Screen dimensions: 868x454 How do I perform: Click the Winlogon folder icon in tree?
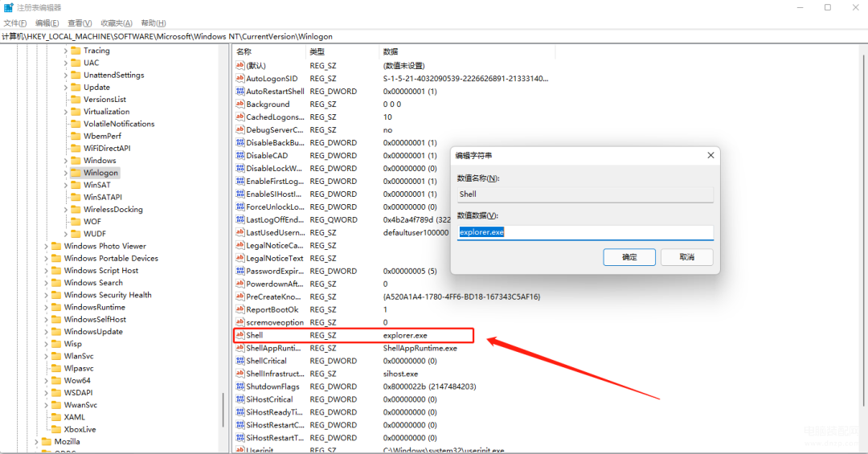(x=76, y=173)
